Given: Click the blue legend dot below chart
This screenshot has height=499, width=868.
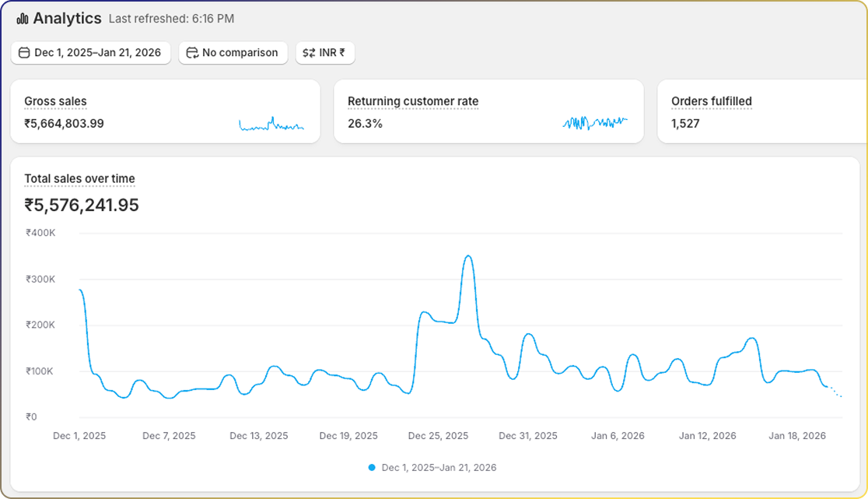Looking at the screenshot, I should point(372,468).
